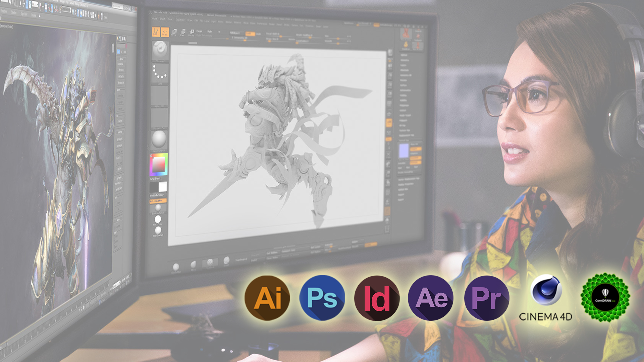Pick a hue in ZBrush color picker

click(x=158, y=165)
